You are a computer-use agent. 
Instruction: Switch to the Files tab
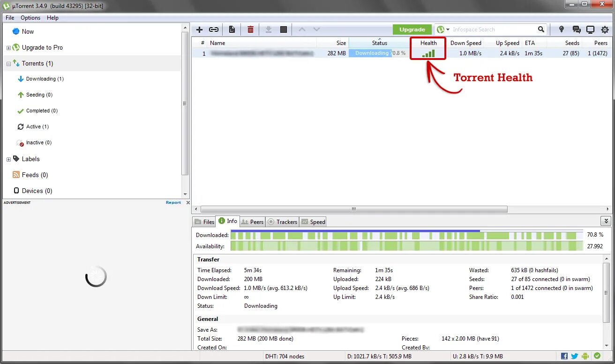point(204,222)
